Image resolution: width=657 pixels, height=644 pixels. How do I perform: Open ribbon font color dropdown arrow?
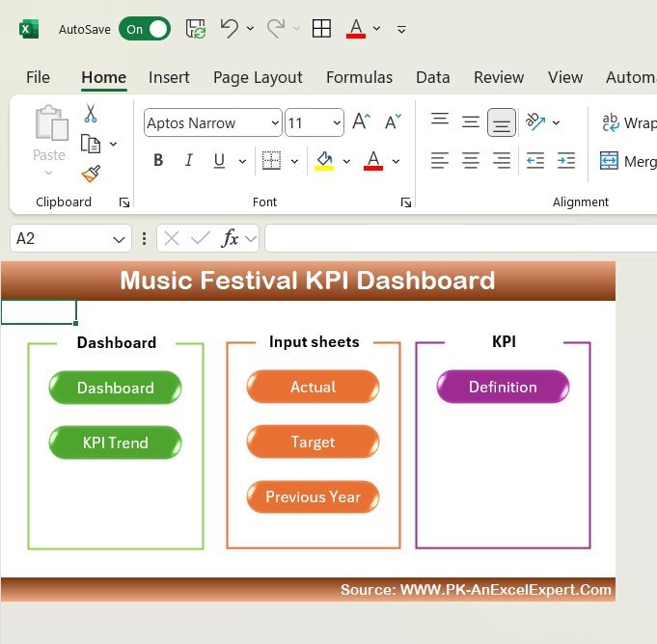(x=396, y=161)
